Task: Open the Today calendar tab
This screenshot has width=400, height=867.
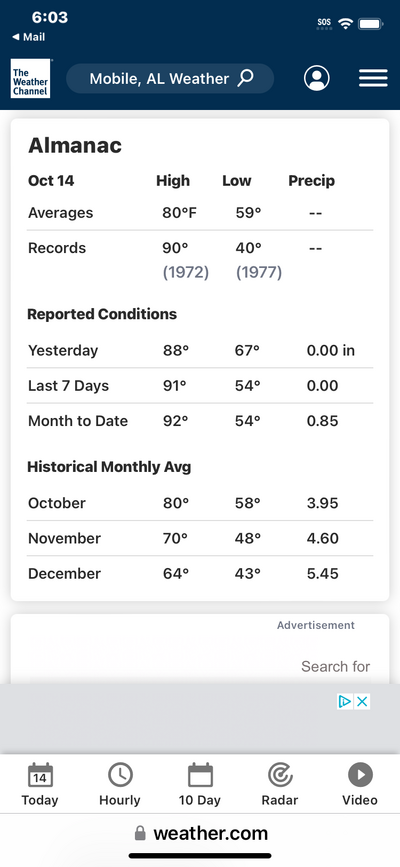Action: (40, 785)
